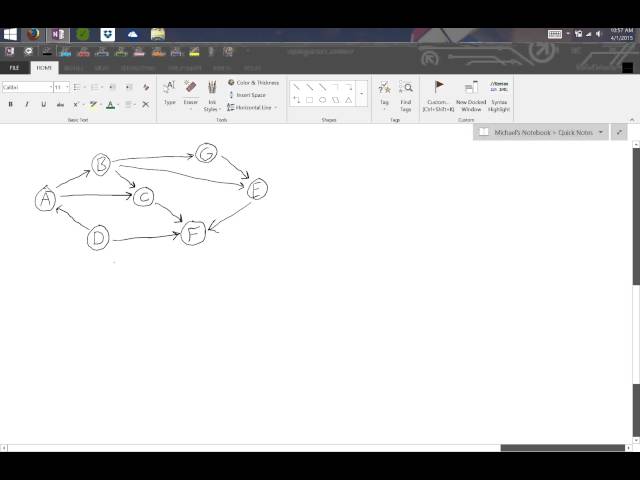Choose the triangle shape
Viewport: 640px width, 480px height.
[x=349, y=100]
